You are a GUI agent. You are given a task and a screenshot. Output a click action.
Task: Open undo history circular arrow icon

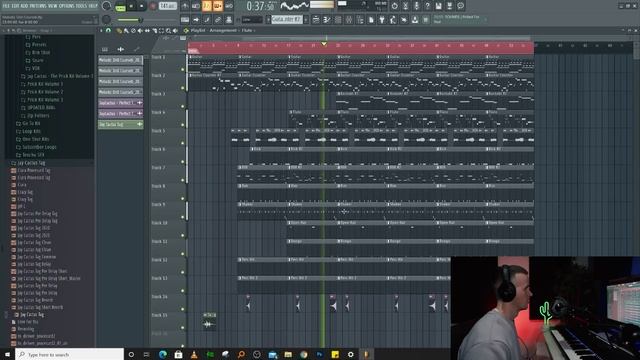coord(394,6)
